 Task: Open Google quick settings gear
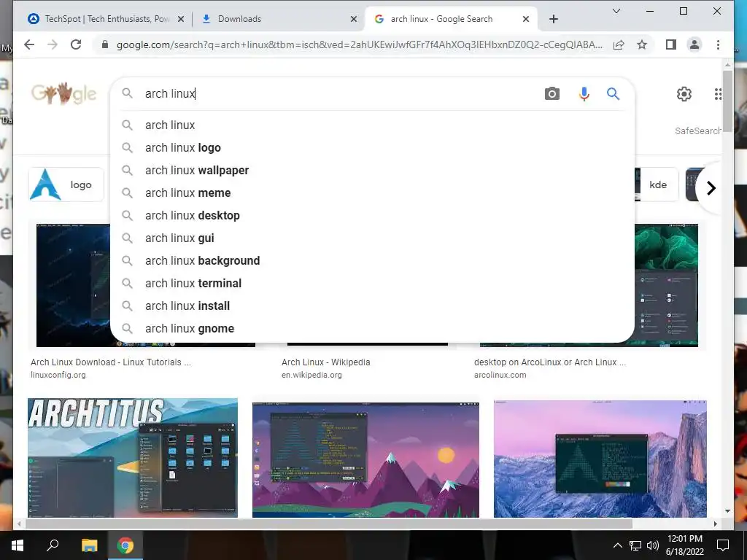(x=684, y=94)
